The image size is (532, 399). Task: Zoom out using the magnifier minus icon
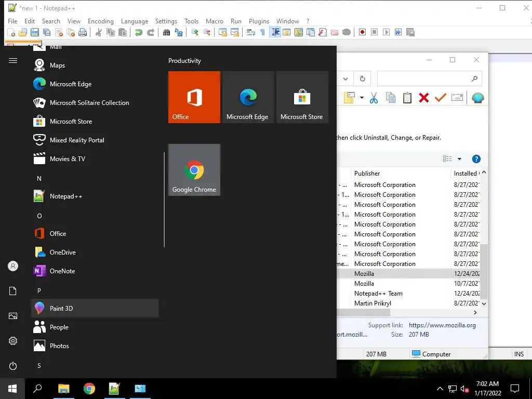point(207,32)
